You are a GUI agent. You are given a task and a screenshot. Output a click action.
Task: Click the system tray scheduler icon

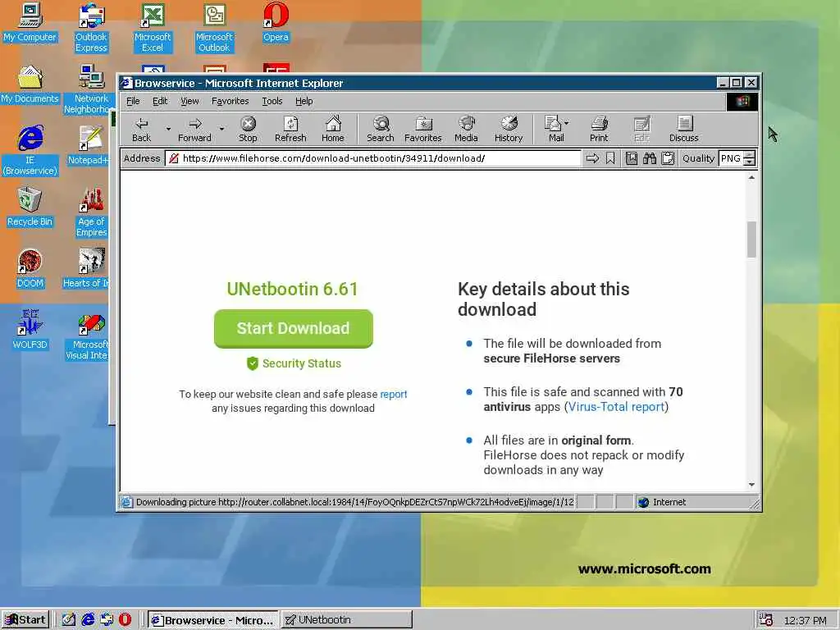click(x=766, y=620)
